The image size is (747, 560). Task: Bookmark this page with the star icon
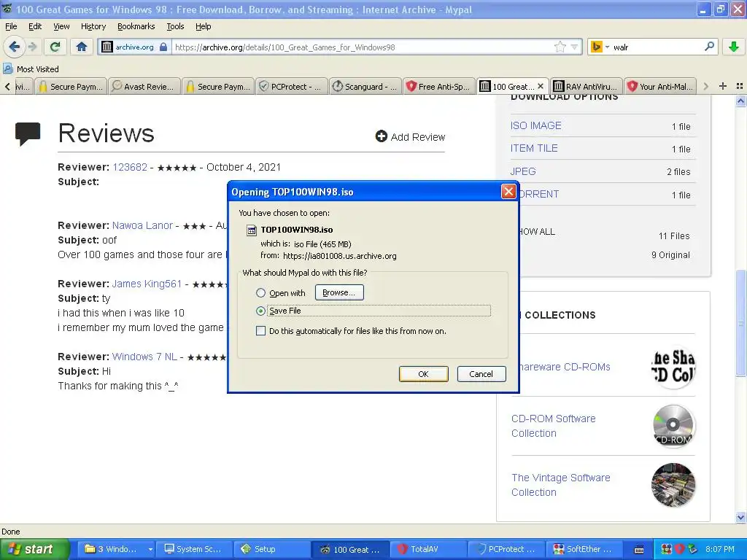point(560,47)
